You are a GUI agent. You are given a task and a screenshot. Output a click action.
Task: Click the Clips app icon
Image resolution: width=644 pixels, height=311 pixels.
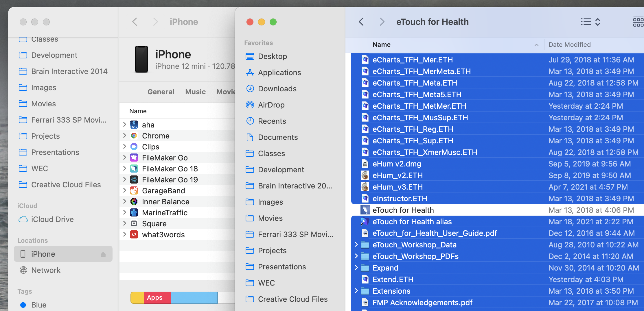(x=134, y=147)
